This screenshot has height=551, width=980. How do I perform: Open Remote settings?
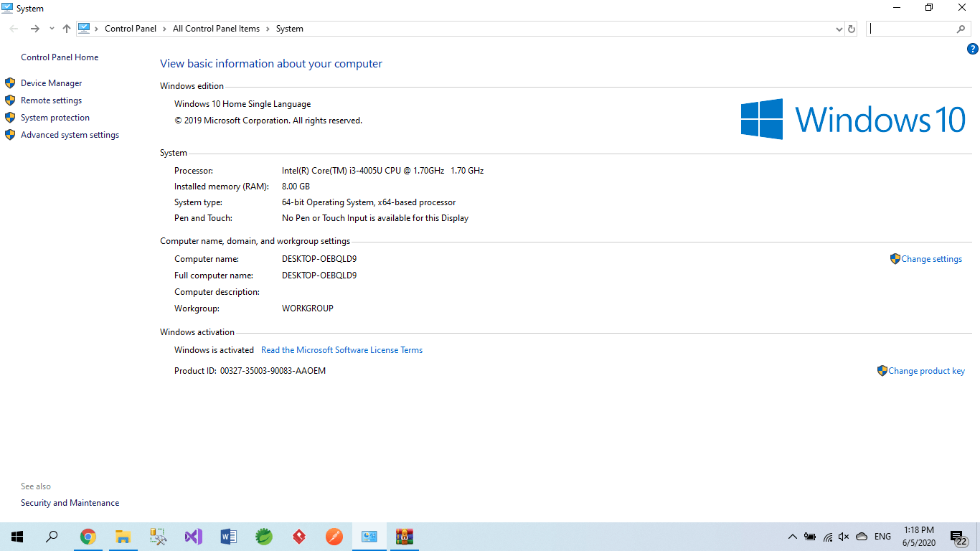tap(52, 100)
